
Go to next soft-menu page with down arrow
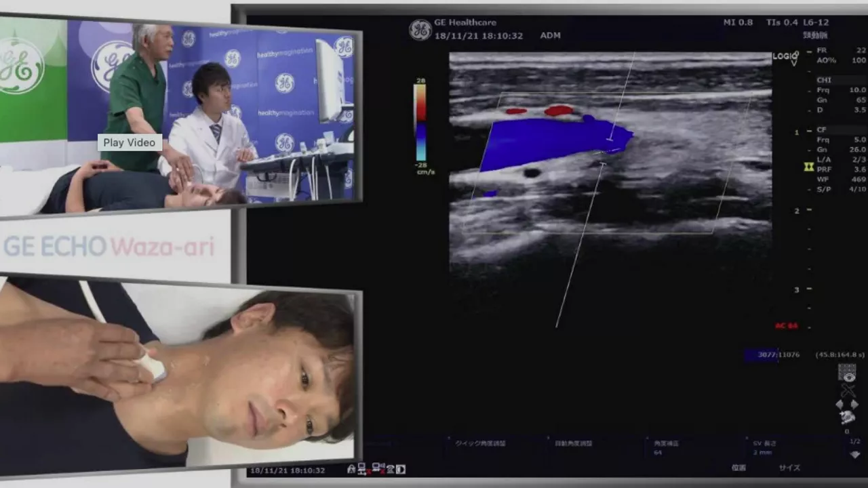click(x=855, y=454)
